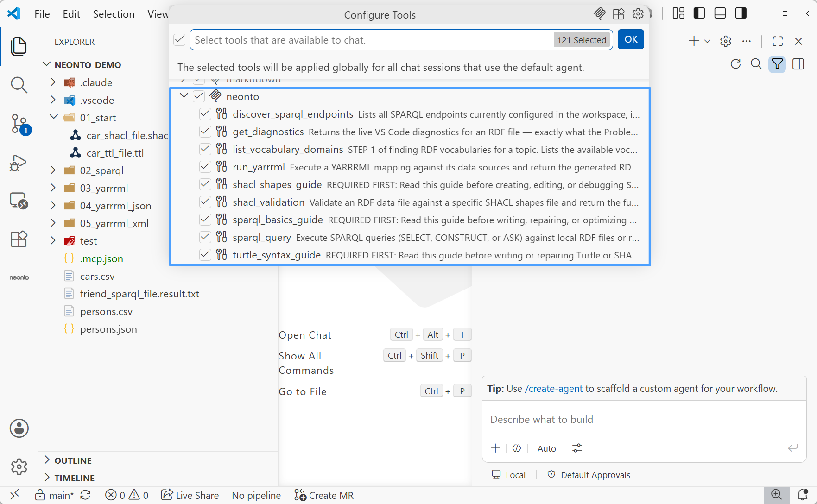Refresh the chat sessions list
The width and height of the screenshot is (817, 504).
click(x=735, y=64)
